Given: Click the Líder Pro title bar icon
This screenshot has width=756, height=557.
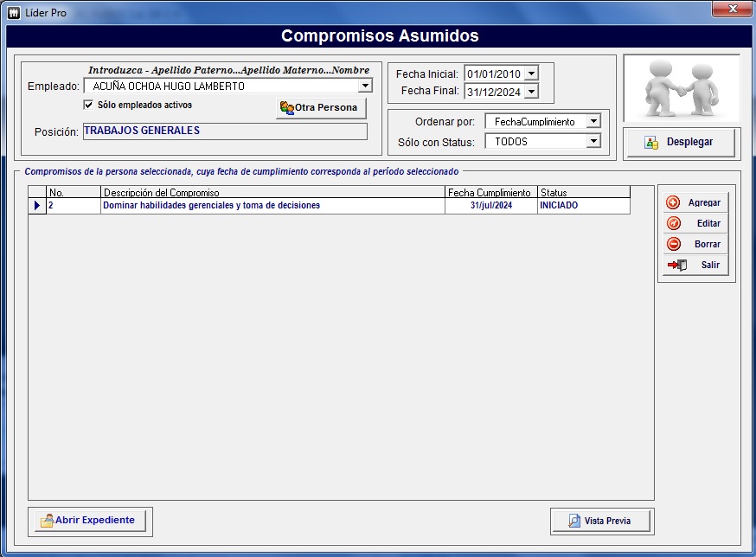Looking at the screenshot, I should 13,13.
